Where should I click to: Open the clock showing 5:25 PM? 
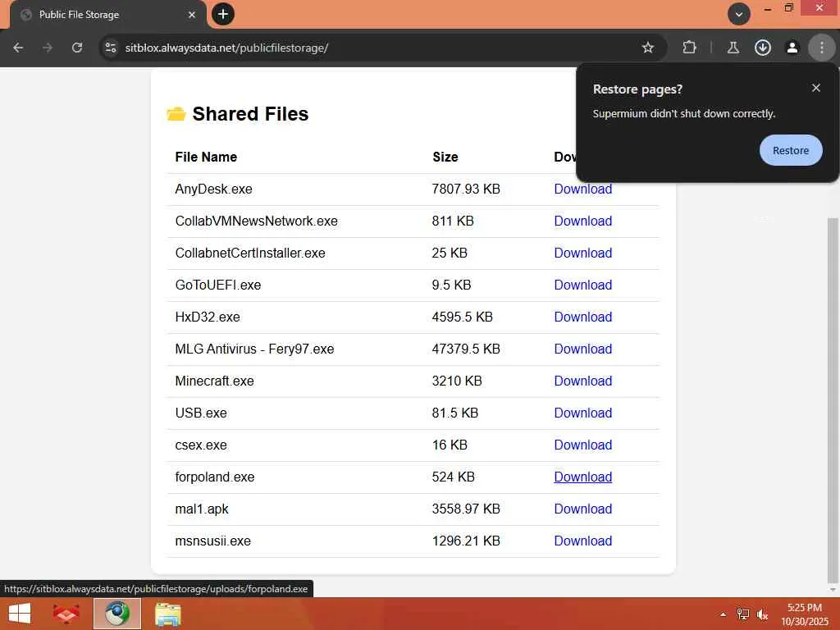[x=805, y=614]
